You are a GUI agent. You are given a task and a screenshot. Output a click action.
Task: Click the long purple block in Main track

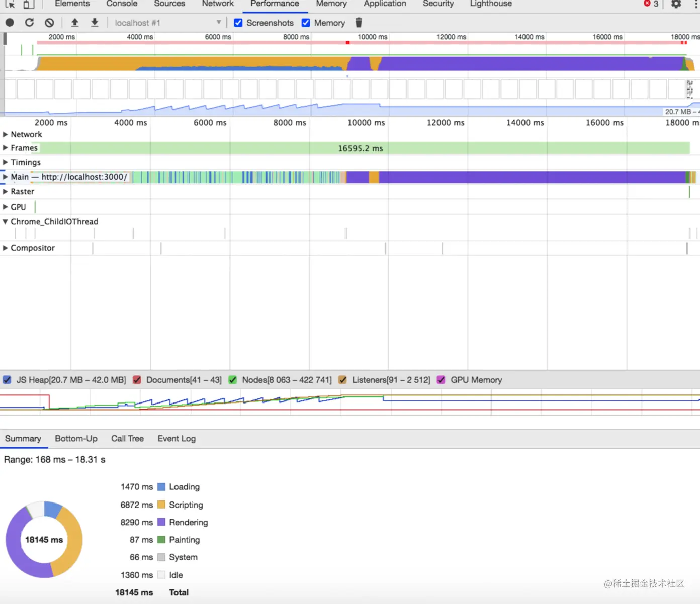click(532, 177)
